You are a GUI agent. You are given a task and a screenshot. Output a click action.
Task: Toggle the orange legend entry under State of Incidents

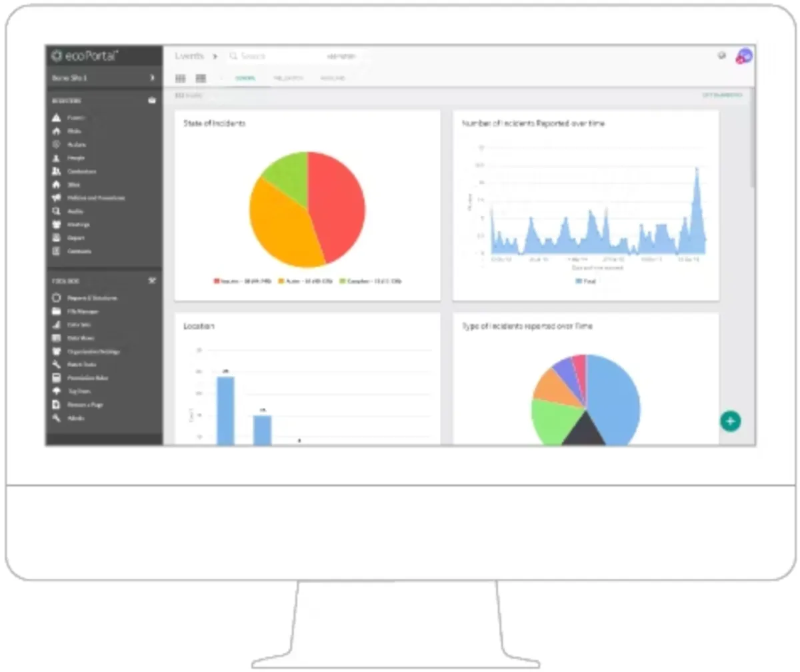[x=307, y=281]
